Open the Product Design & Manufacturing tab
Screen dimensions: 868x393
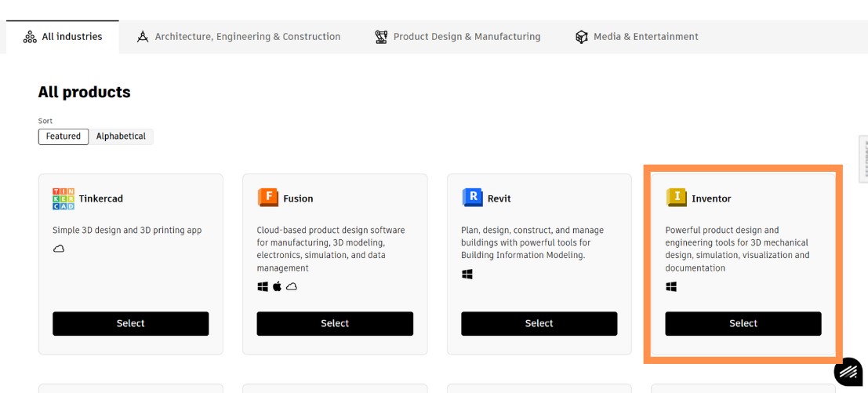(457, 37)
